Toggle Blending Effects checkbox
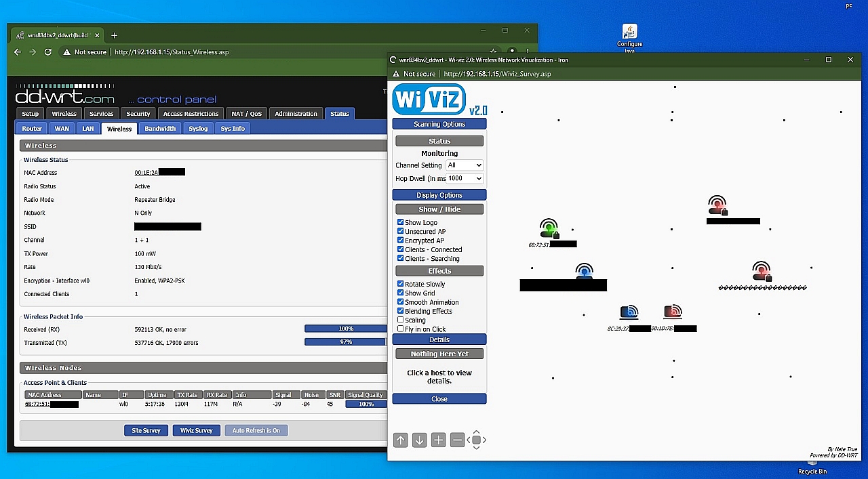The height and width of the screenshot is (479, 868). (x=400, y=311)
